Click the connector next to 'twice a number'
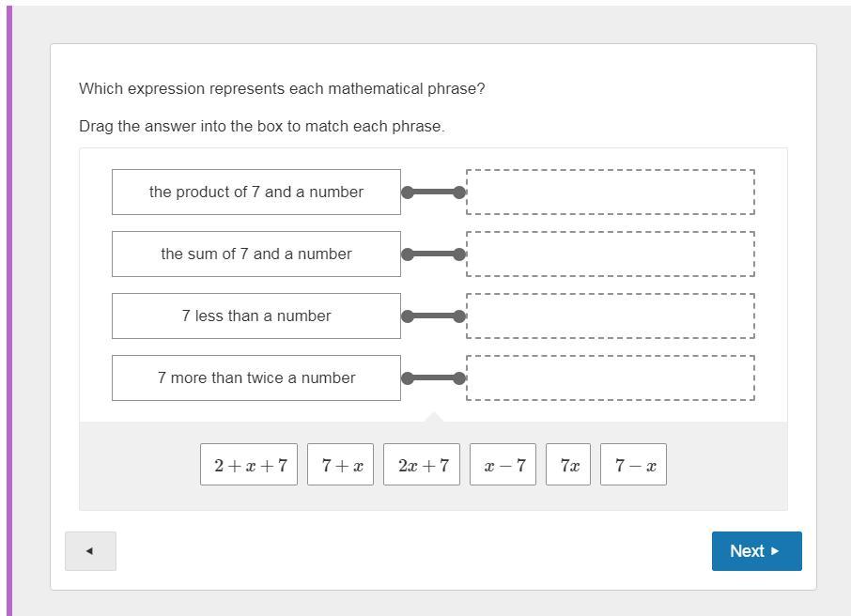The width and height of the screenshot is (851, 616). (433, 378)
